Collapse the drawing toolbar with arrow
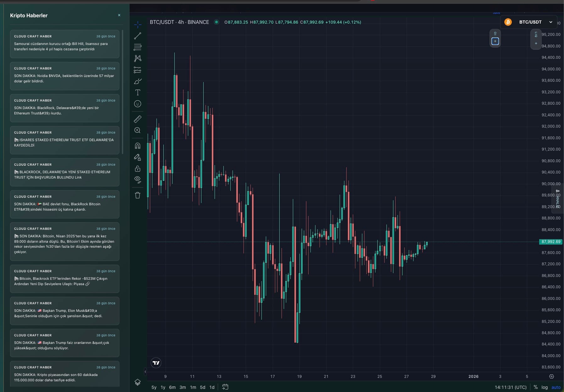This screenshot has width=564, height=392. coord(145,372)
